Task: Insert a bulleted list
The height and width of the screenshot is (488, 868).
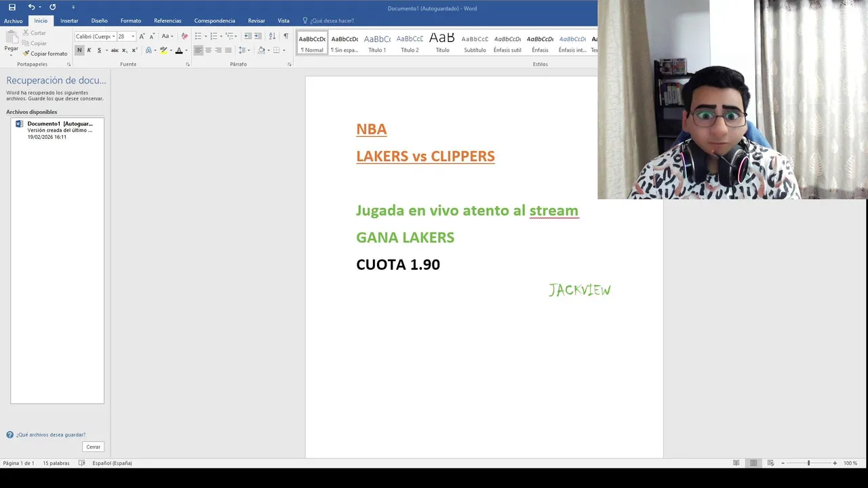Action: point(198,36)
